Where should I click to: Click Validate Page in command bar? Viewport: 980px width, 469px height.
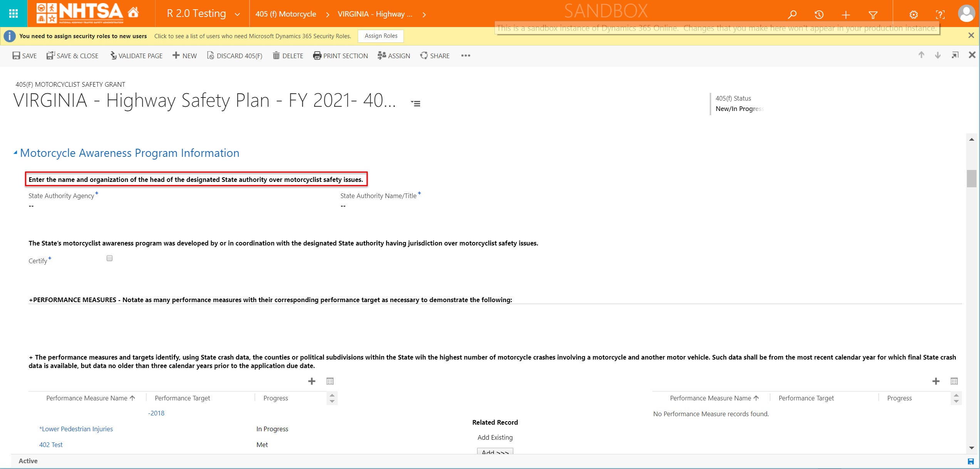(136, 56)
